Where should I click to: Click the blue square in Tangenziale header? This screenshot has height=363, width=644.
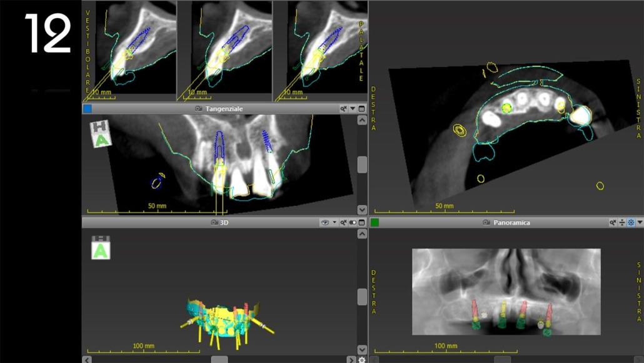(x=88, y=109)
